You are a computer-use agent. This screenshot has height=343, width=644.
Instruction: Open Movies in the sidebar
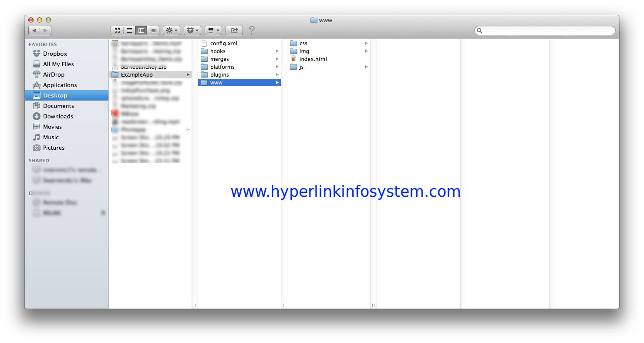[x=67, y=127]
